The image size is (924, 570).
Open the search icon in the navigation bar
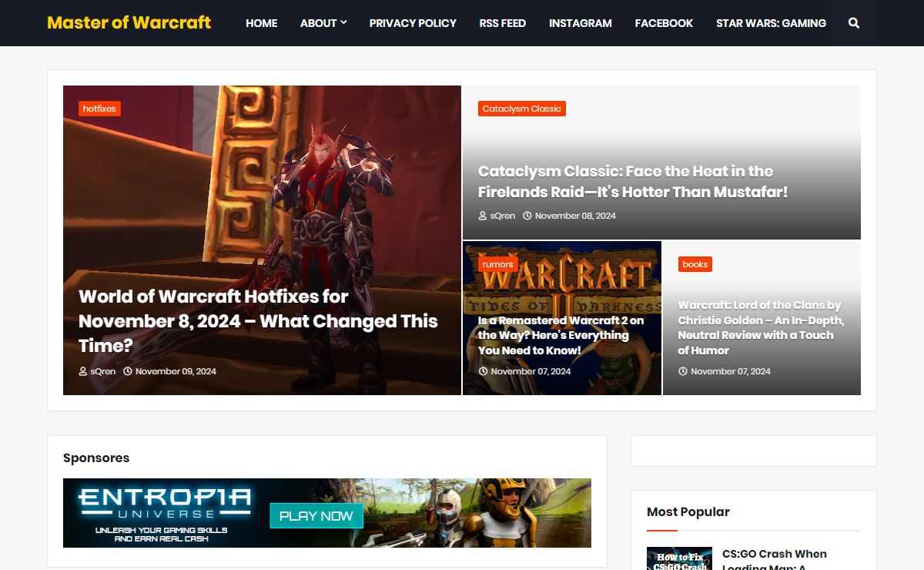[x=853, y=23]
